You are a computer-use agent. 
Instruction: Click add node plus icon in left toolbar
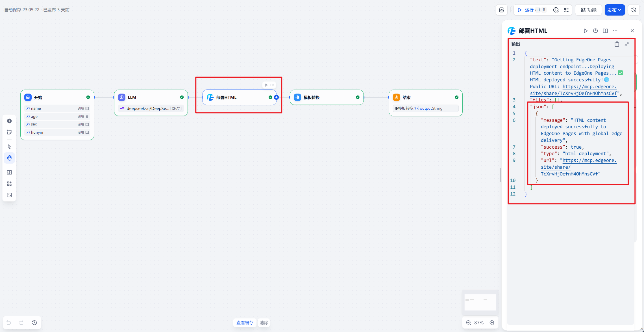click(9, 121)
